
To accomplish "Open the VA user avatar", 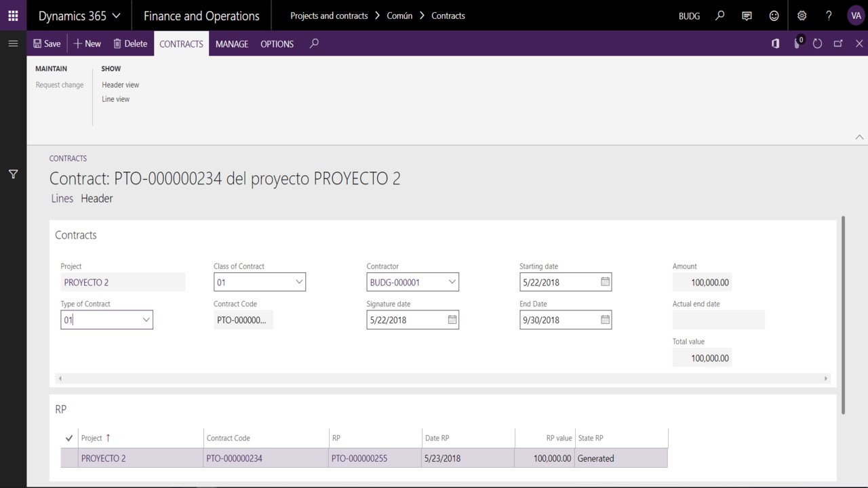I will [x=856, y=16].
